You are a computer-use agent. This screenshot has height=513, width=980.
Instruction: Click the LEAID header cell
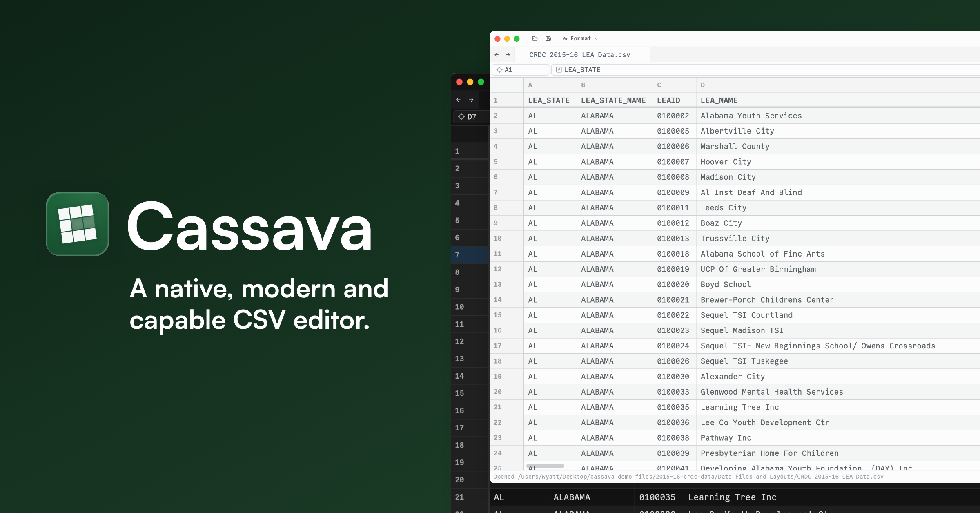675,100
